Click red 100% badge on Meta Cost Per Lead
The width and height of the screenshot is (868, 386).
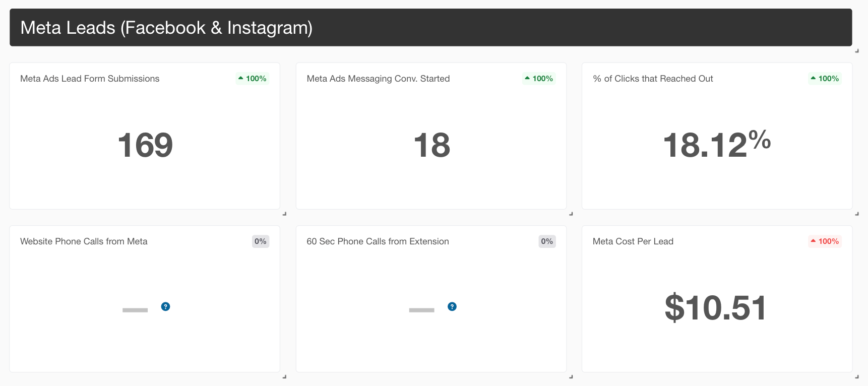pyautogui.click(x=825, y=241)
